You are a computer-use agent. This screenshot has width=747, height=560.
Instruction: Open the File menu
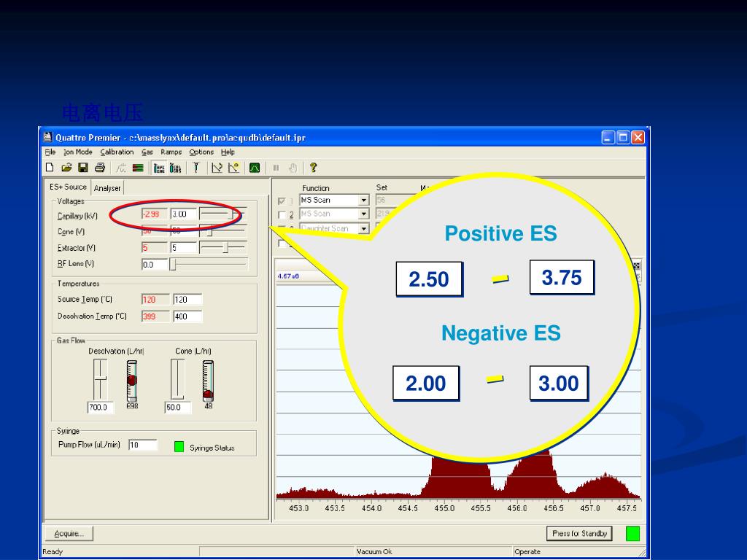coord(50,152)
